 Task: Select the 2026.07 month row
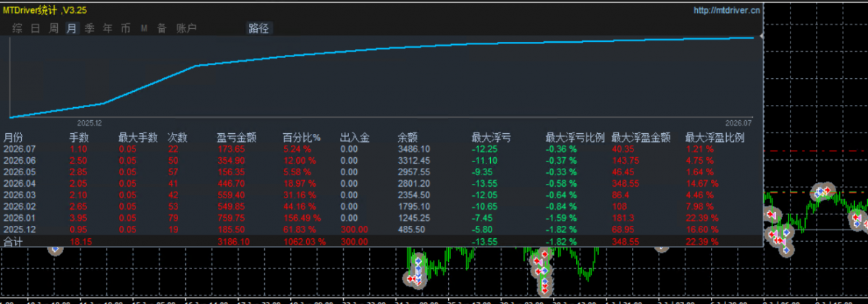pos(382,148)
